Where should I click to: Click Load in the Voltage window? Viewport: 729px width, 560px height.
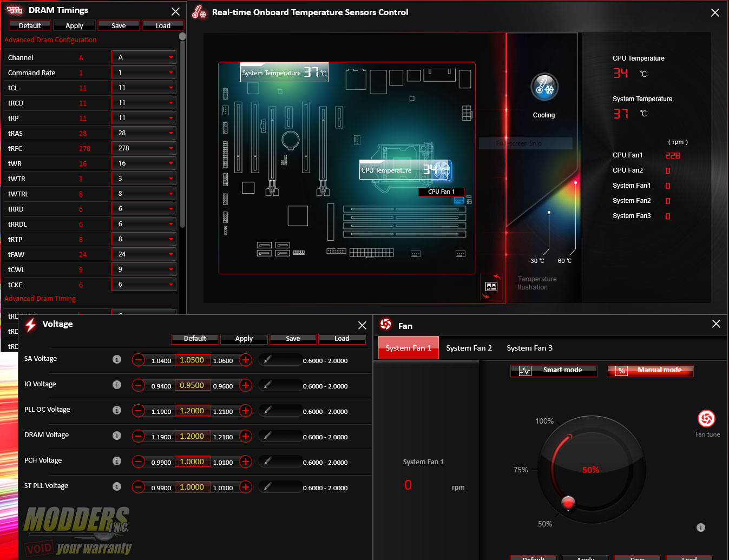(x=342, y=339)
